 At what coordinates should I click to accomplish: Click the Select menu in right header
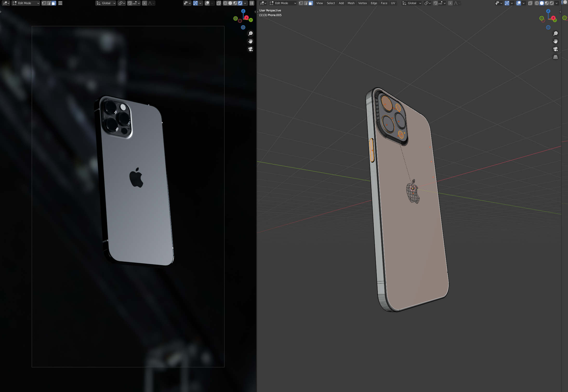pyautogui.click(x=331, y=3)
